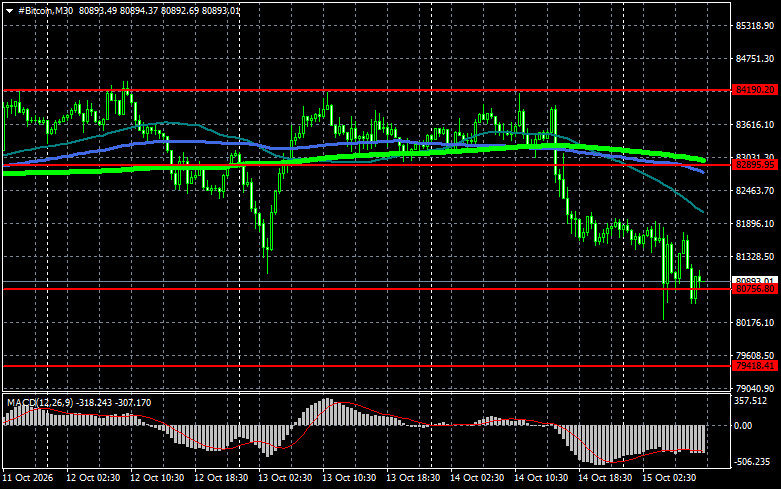
Task: Select the red horizontal line at 79418.41
Action: (x=367, y=366)
